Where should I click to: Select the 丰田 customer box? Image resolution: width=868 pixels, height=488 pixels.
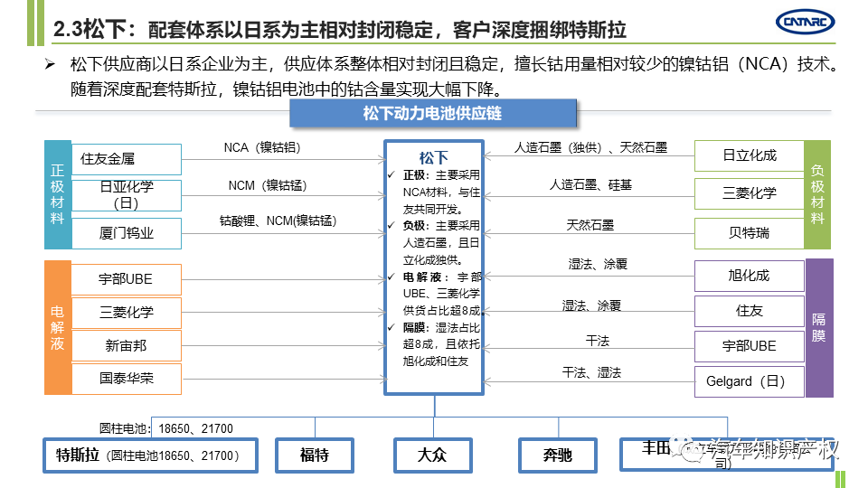[727, 455]
